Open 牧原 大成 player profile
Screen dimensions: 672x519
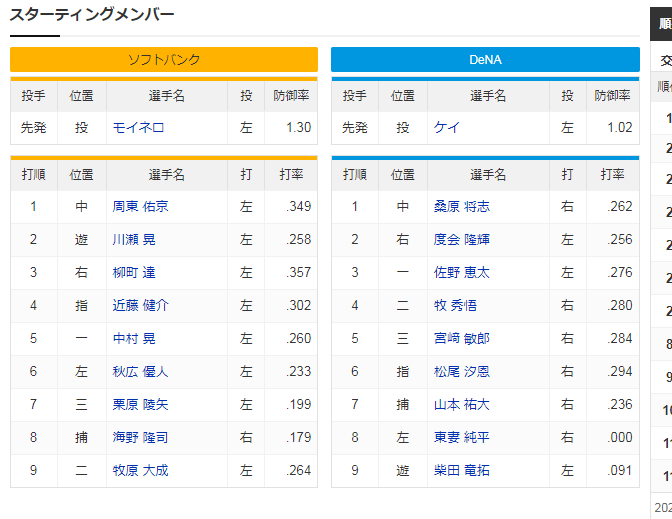tap(140, 471)
